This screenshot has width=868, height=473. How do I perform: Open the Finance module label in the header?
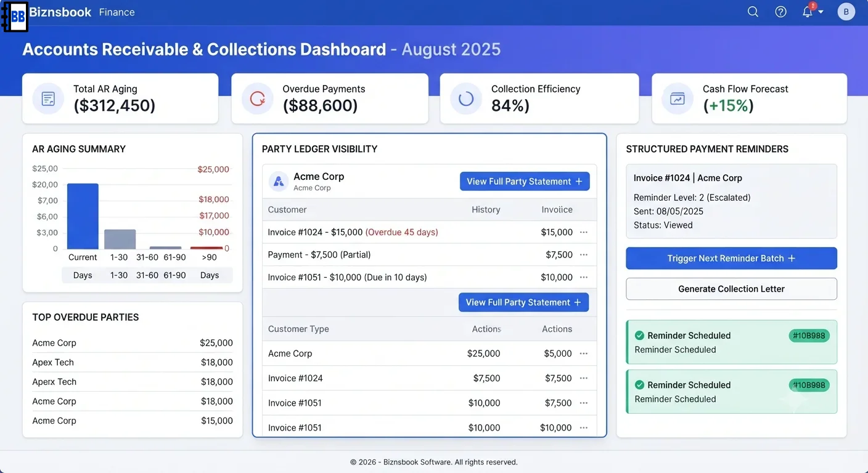coord(117,12)
